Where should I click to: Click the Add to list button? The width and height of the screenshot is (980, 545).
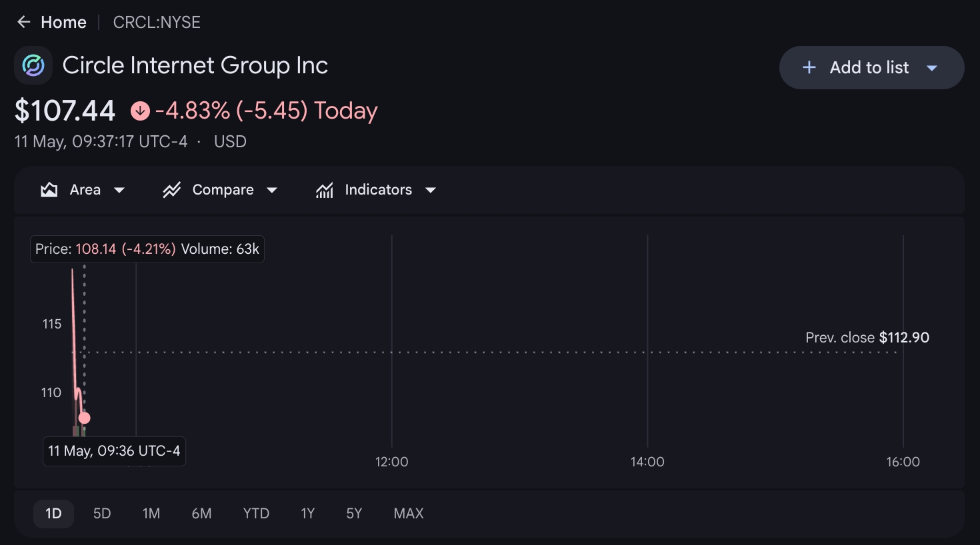871,67
